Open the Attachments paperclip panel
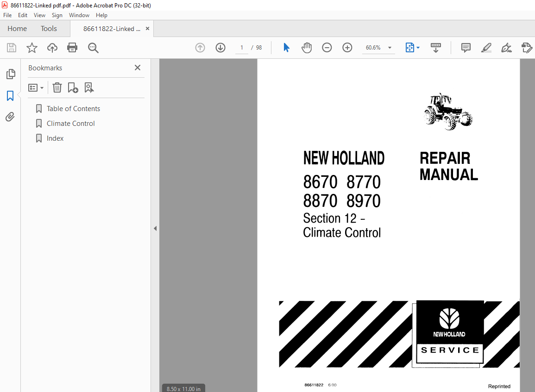This screenshot has height=392, width=535. click(10, 117)
